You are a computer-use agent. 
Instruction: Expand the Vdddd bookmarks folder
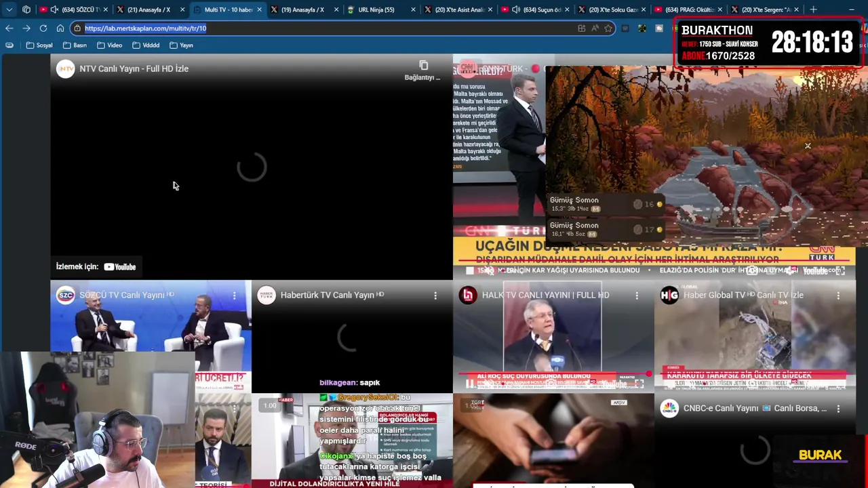click(146, 45)
